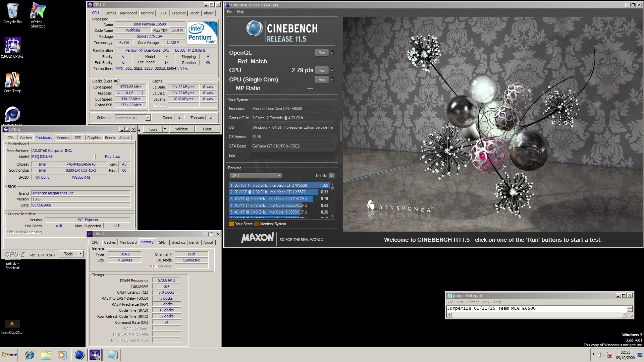This screenshot has height=362, width=644.
Task: Open the Core Temp desktop icon
Action: point(12,82)
